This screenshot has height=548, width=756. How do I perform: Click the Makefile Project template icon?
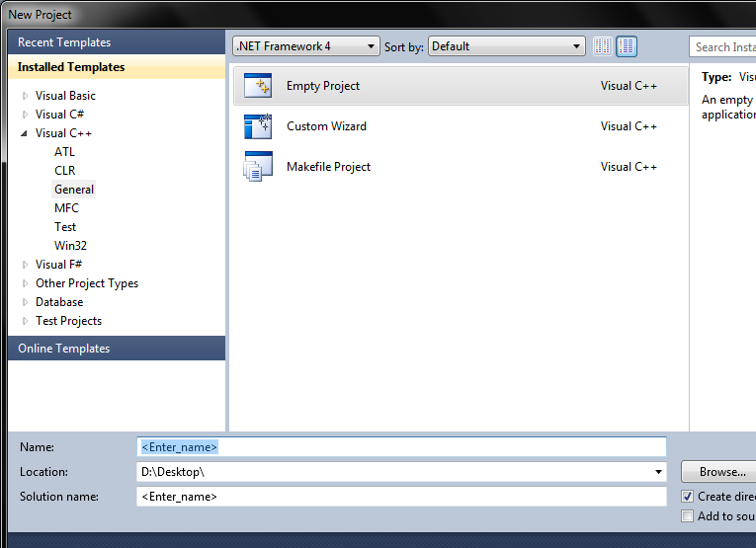[258, 167]
